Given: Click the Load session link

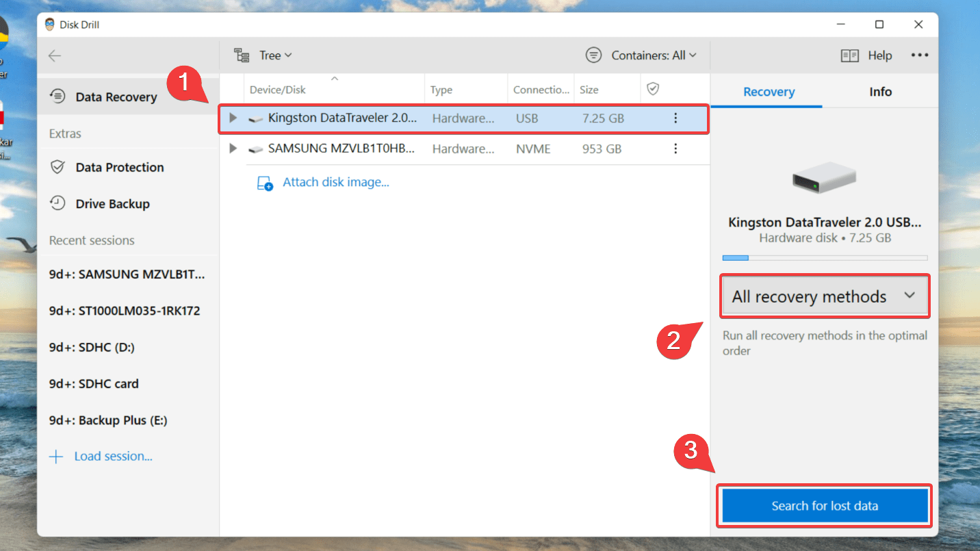Looking at the screenshot, I should click(113, 457).
